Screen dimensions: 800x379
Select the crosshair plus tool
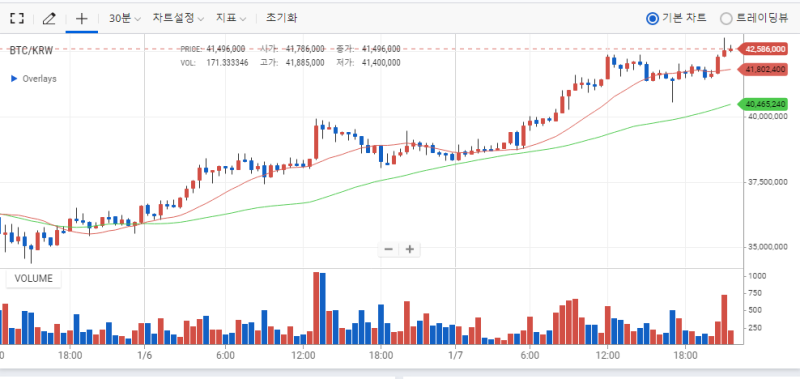click(x=82, y=19)
